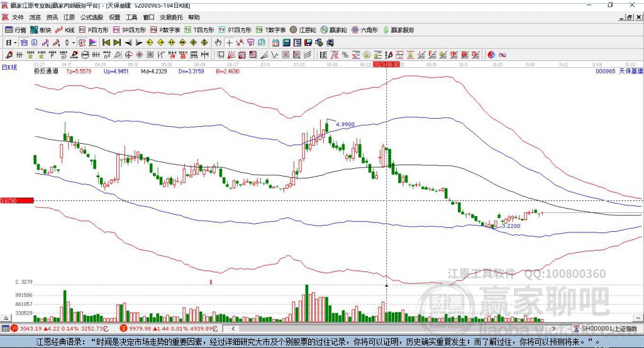Launch the 赢家轮 wheel tool
The width and height of the screenshot is (644, 348).
tap(333, 30)
